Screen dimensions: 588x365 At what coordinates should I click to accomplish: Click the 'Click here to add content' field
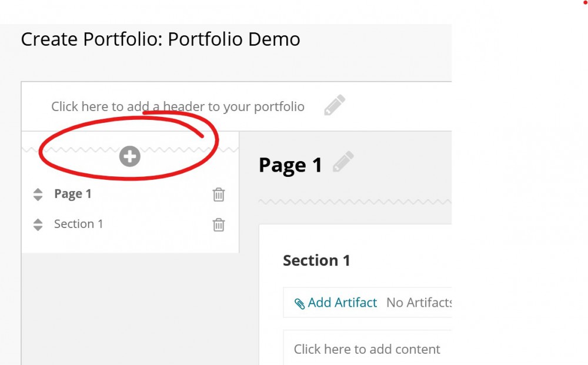click(367, 349)
